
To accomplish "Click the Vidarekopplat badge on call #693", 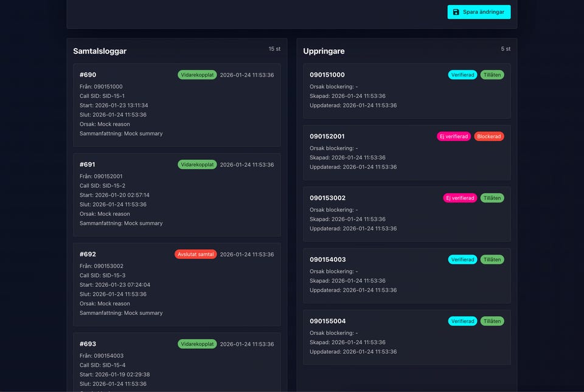I will 197,344.
